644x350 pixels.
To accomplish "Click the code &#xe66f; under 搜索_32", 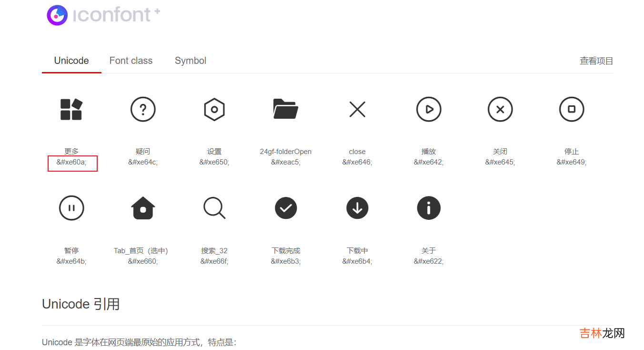I will tap(214, 261).
